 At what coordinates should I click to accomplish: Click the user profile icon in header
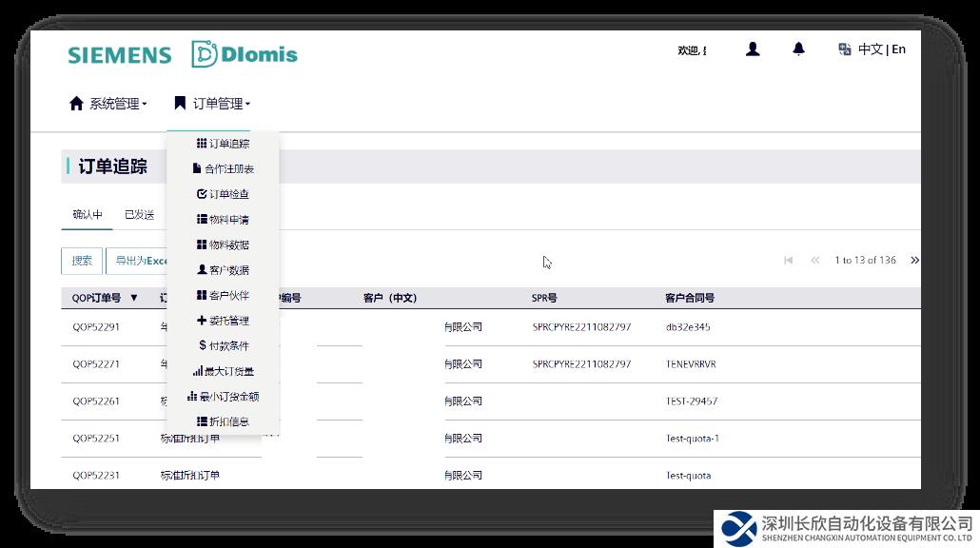(753, 49)
